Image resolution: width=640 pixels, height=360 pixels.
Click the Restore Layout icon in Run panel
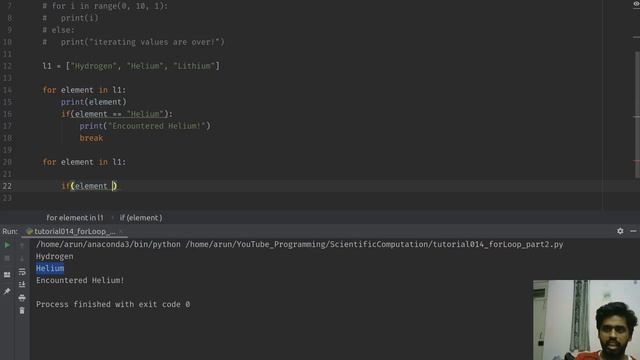pyautogui.click(x=7, y=275)
